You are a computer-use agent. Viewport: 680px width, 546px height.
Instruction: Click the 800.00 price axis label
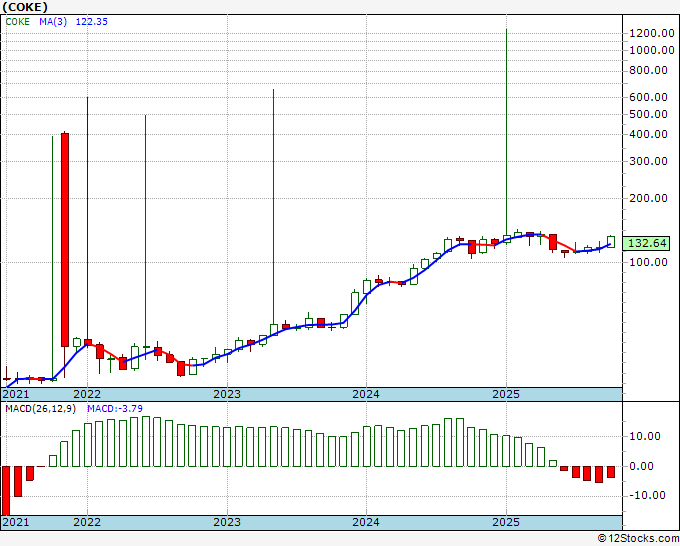pyautogui.click(x=648, y=70)
